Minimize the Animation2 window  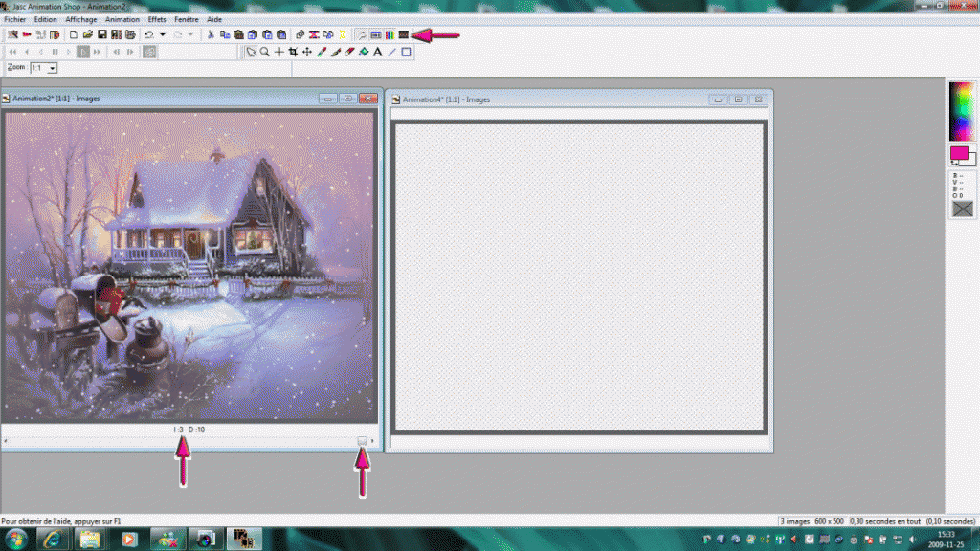[328, 99]
